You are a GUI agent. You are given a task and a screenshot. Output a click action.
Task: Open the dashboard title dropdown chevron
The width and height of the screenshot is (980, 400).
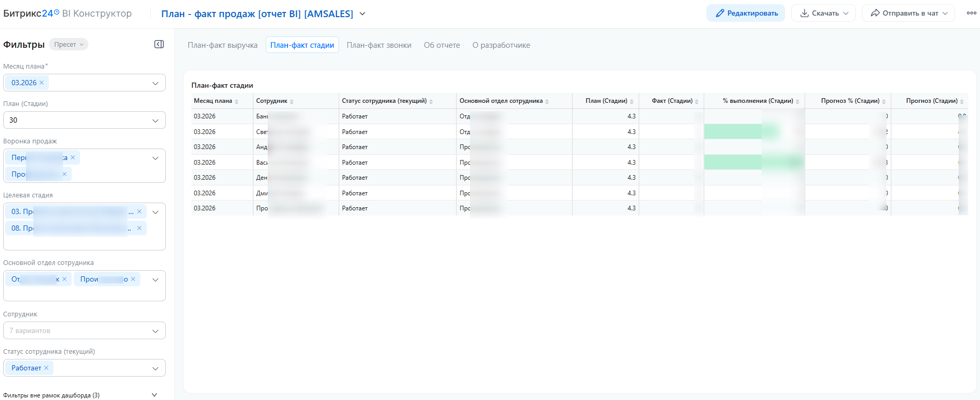click(362, 14)
